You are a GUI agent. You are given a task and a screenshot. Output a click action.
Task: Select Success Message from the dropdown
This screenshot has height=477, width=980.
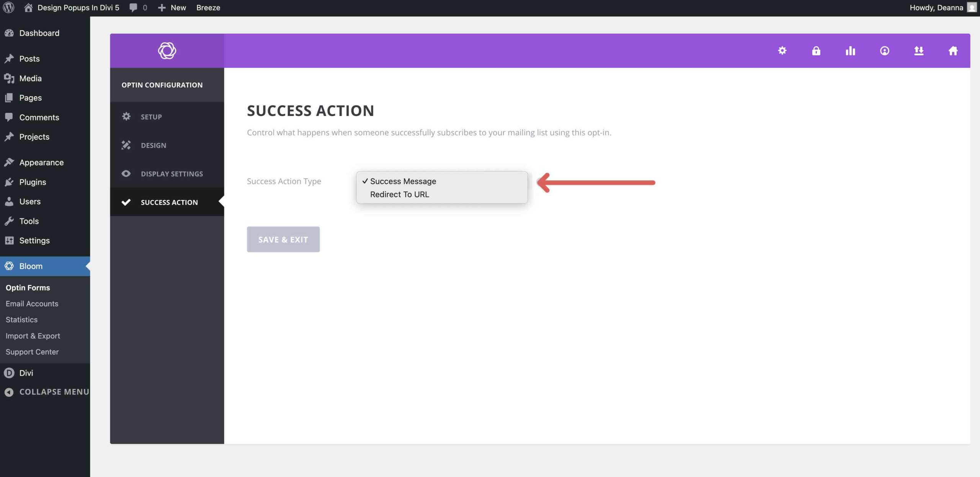point(402,181)
